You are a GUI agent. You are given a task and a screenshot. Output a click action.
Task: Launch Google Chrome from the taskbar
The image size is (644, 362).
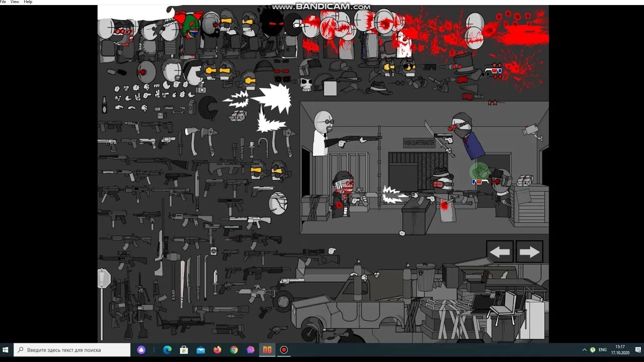point(234,350)
